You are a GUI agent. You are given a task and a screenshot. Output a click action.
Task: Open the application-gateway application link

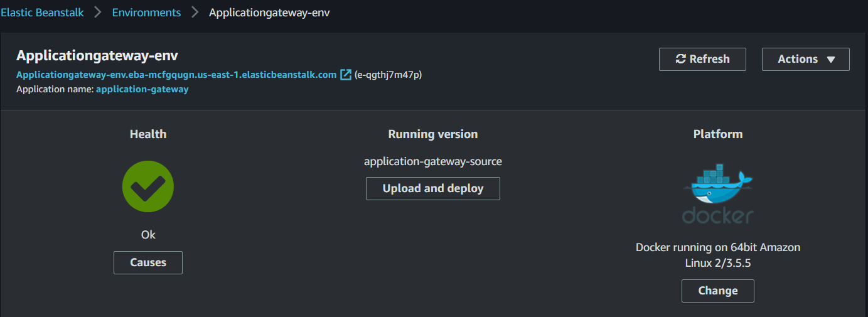tap(142, 89)
